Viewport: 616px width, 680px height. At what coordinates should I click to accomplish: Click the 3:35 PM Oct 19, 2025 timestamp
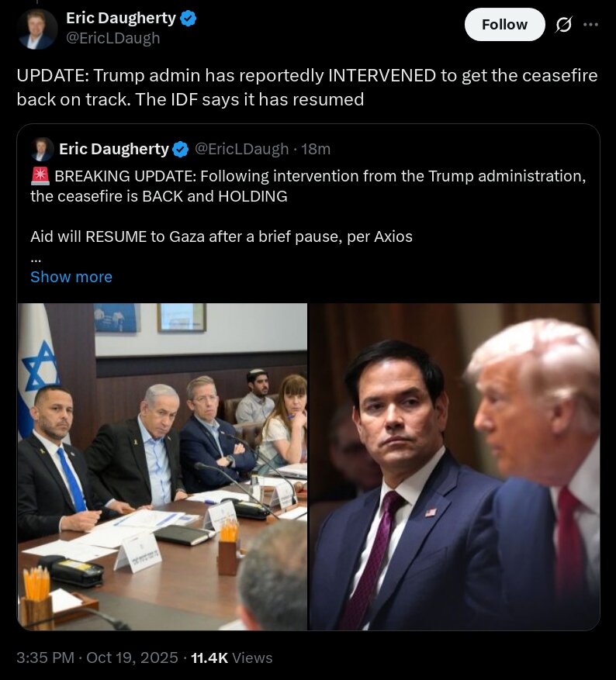click(97, 658)
